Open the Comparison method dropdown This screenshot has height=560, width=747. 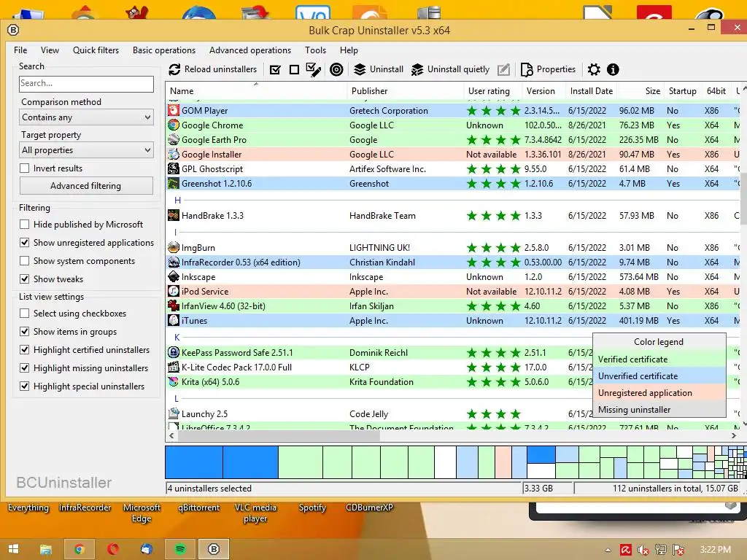point(86,117)
